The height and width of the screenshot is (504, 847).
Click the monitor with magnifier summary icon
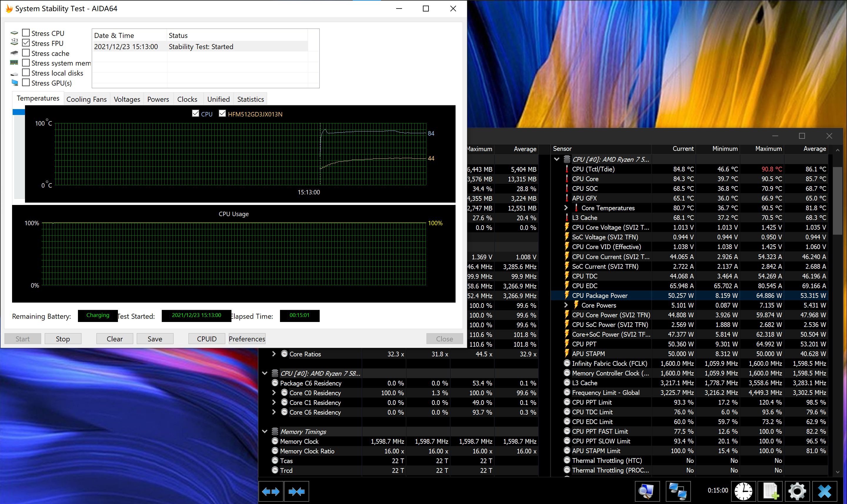[647, 491]
